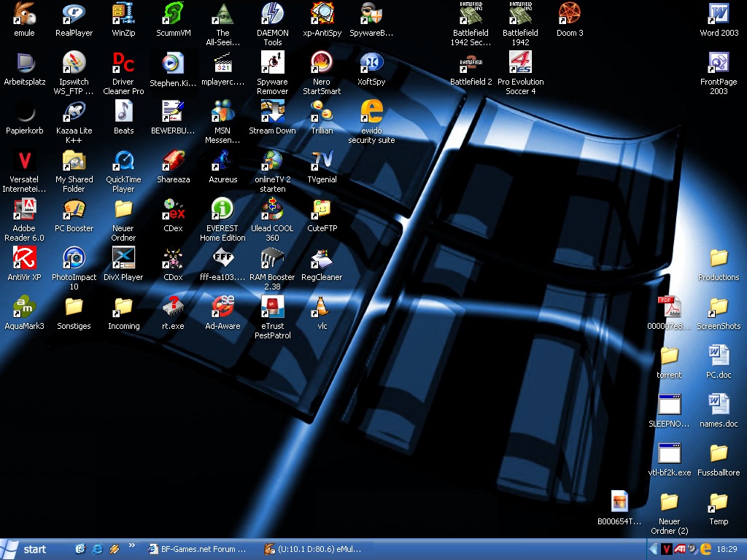This screenshot has width=747, height=560.
Task: Select the DAEMON Tools icon
Action: 273,24
